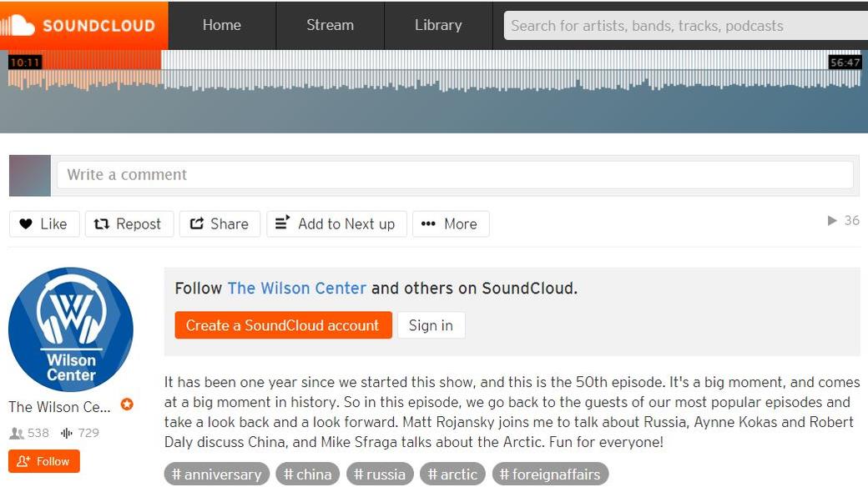Go to the Stream tab

(330, 25)
